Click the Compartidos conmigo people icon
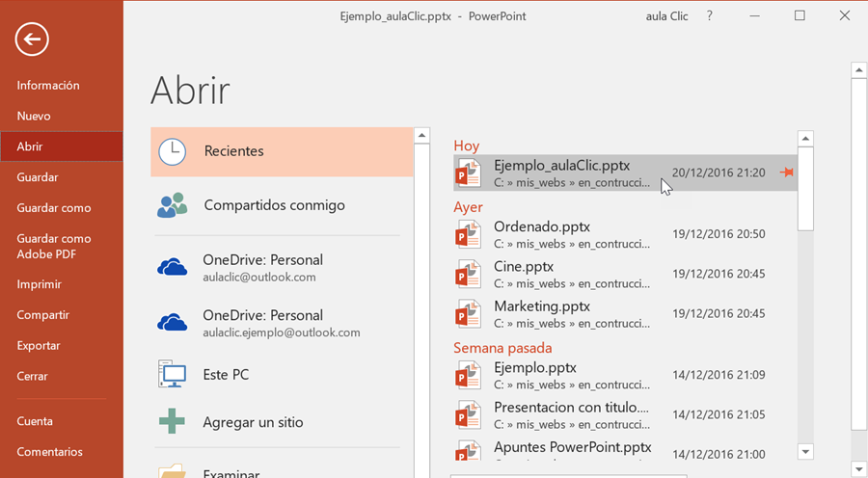The width and height of the screenshot is (868, 478). [173, 205]
